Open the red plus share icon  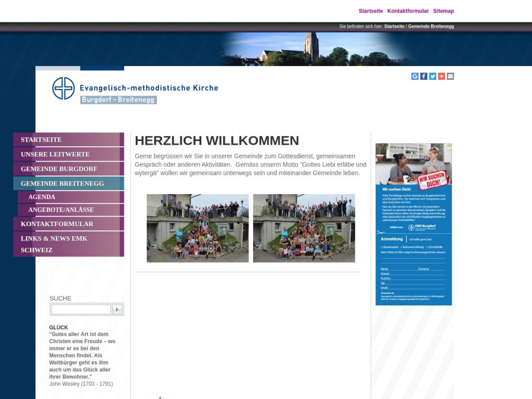point(442,76)
